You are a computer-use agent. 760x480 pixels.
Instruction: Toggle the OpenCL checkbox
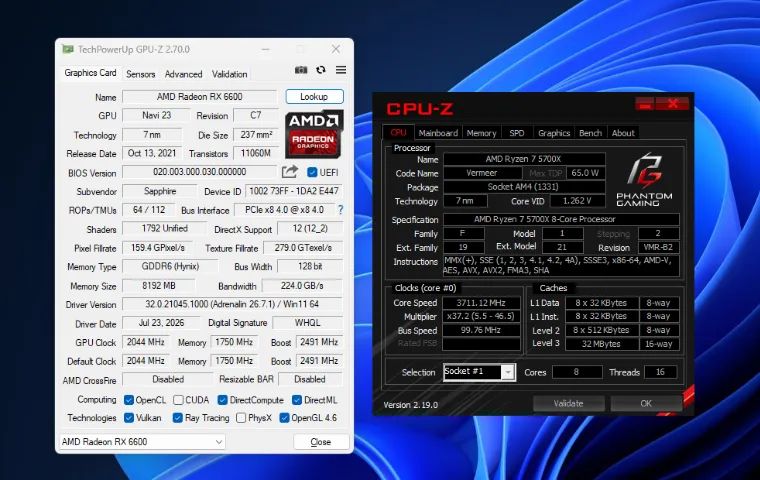click(x=129, y=400)
